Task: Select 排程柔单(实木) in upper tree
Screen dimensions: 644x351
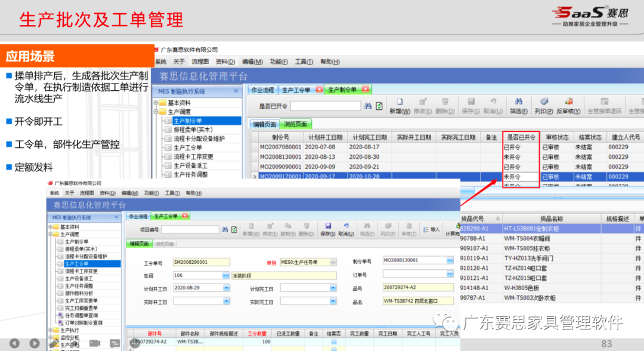Action: tap(193, 130)
